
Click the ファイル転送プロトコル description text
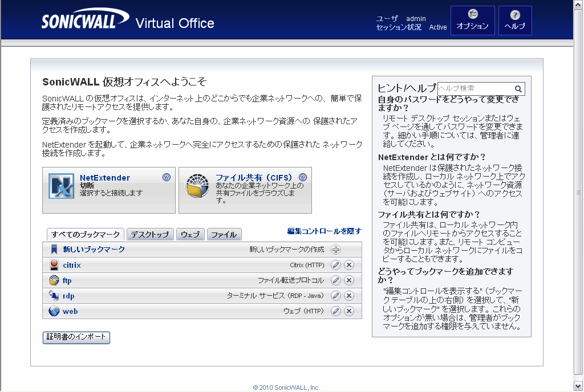[x=291, y=280]
